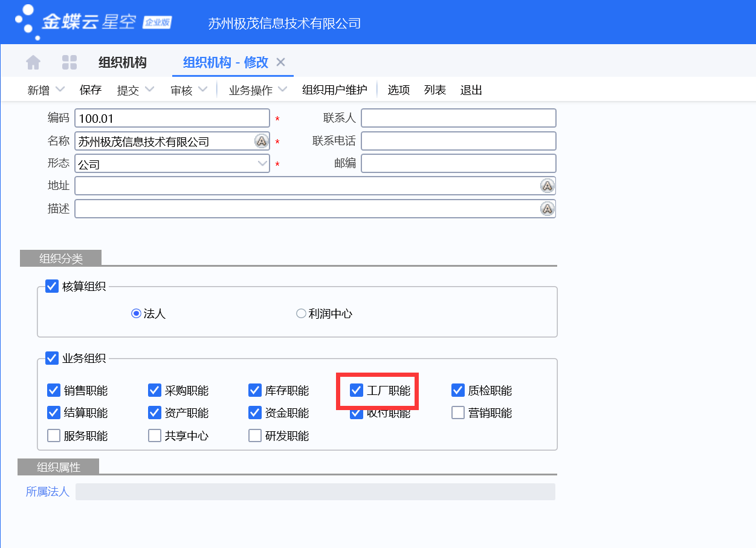Open the 组织属性 section tab
This screenshot has height=548, width=756.
pos(59,467)
